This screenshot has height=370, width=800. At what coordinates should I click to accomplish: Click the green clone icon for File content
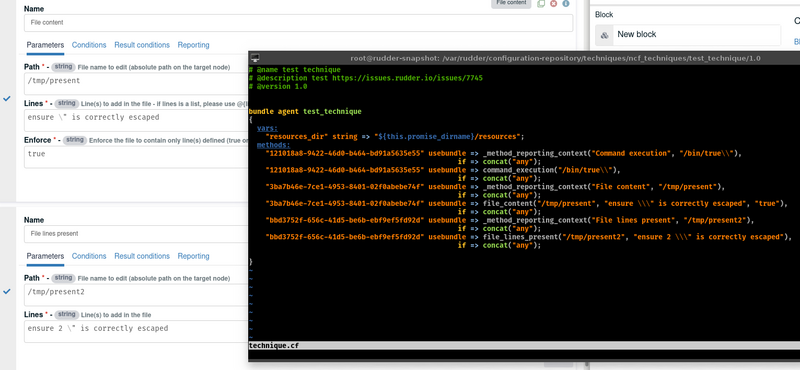point(541,4)
